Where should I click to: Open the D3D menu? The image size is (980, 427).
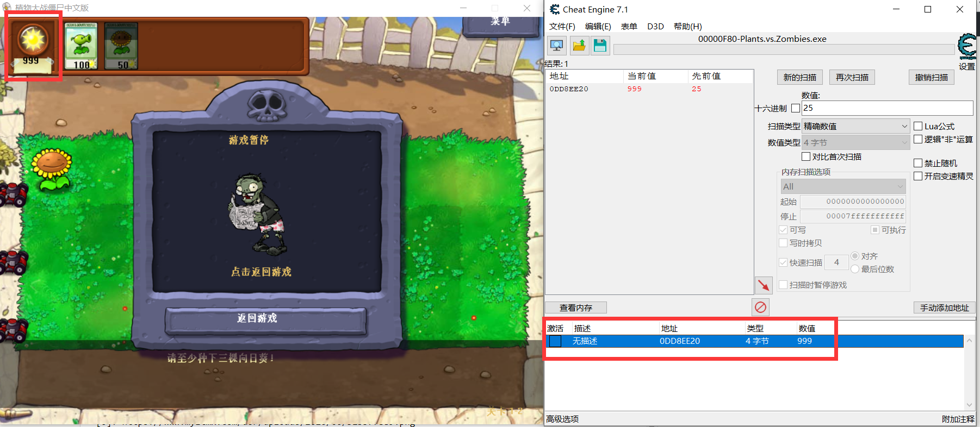click(655, 27)
